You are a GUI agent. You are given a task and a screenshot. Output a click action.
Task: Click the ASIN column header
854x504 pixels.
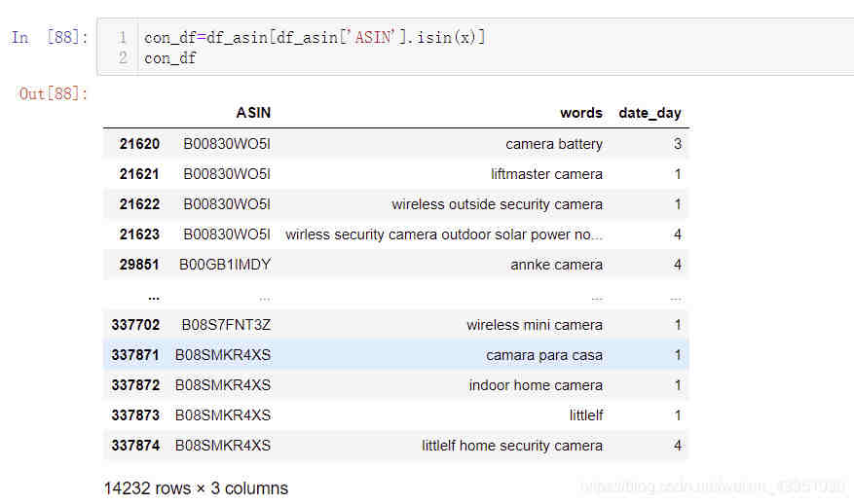pyautogui.click(x=253, y=113)
